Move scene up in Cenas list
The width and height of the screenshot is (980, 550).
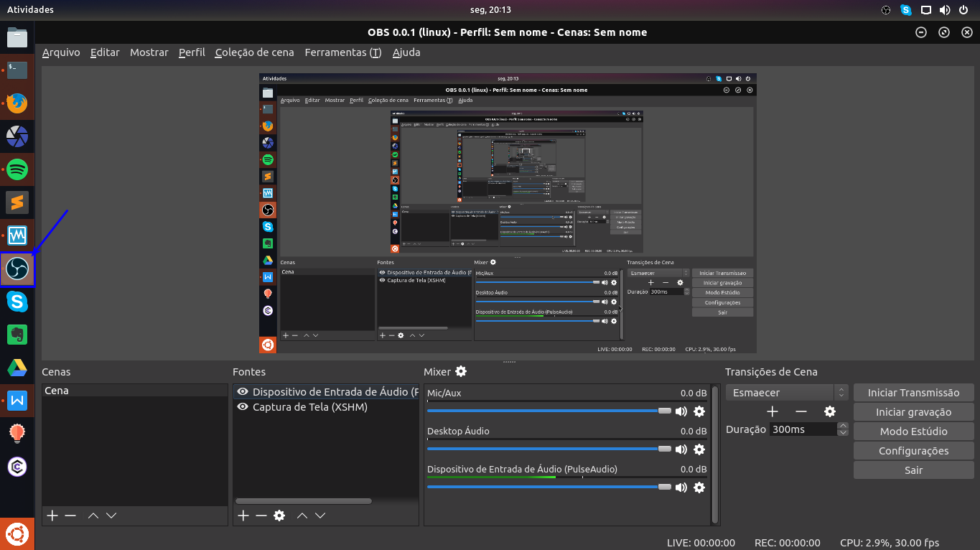(93, 516)
